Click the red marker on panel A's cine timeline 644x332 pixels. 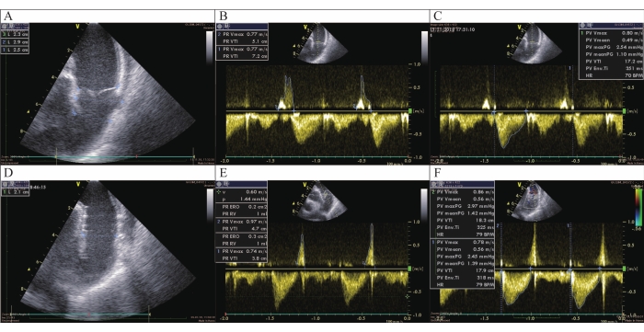pyautogui.click(x=136, y=156)
